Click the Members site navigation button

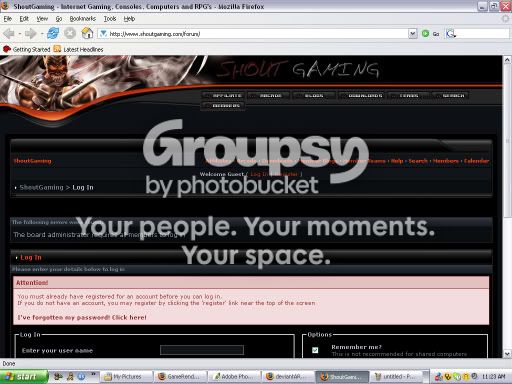click(x=223, y=106)
